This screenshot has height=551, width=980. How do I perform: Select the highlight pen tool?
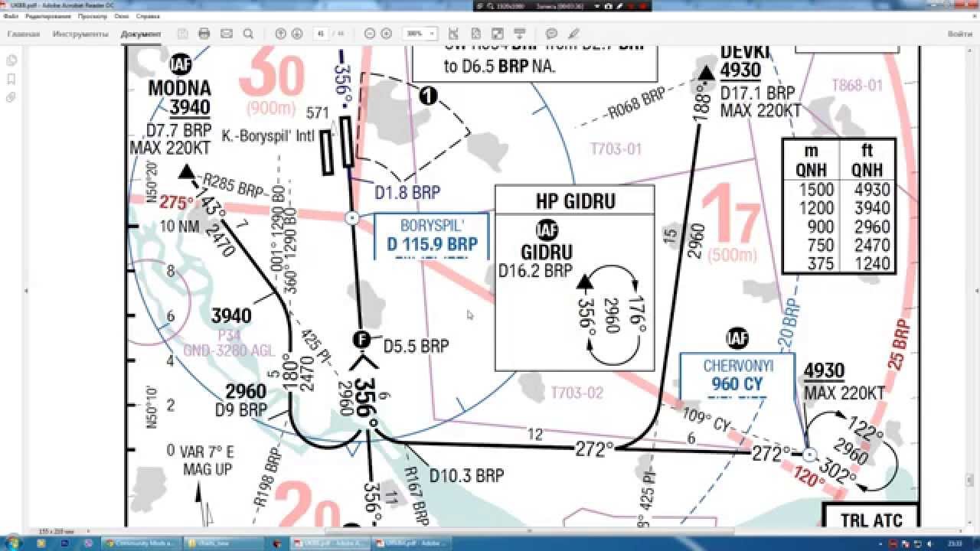(x=573, y=34)
